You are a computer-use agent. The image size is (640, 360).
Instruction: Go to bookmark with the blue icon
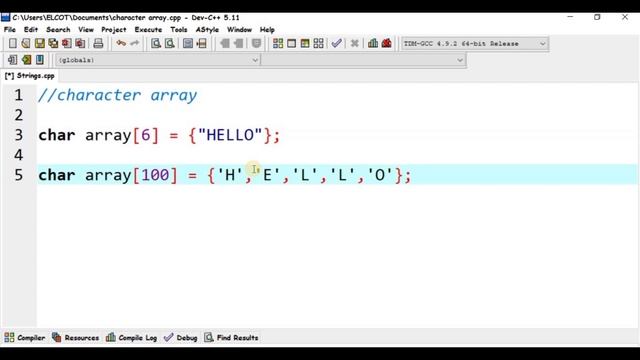pyautogui.click(x=40, y=60)
